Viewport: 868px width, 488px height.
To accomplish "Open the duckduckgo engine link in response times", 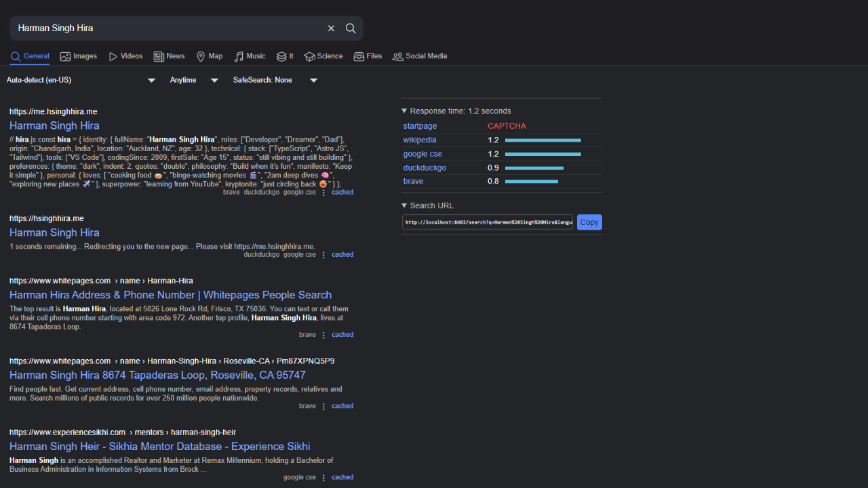I will point(425,168).
